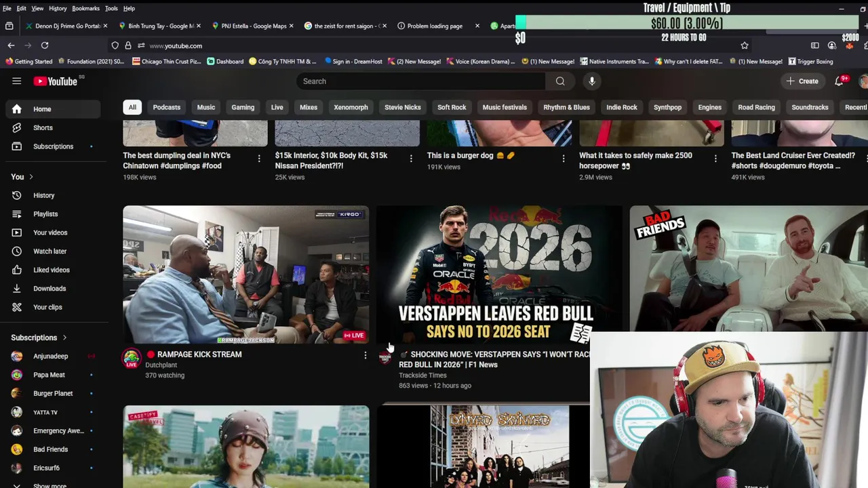Expand the You section
Image resolution: width=868 pixels, height=488 pixels.
tap(22, 177)
